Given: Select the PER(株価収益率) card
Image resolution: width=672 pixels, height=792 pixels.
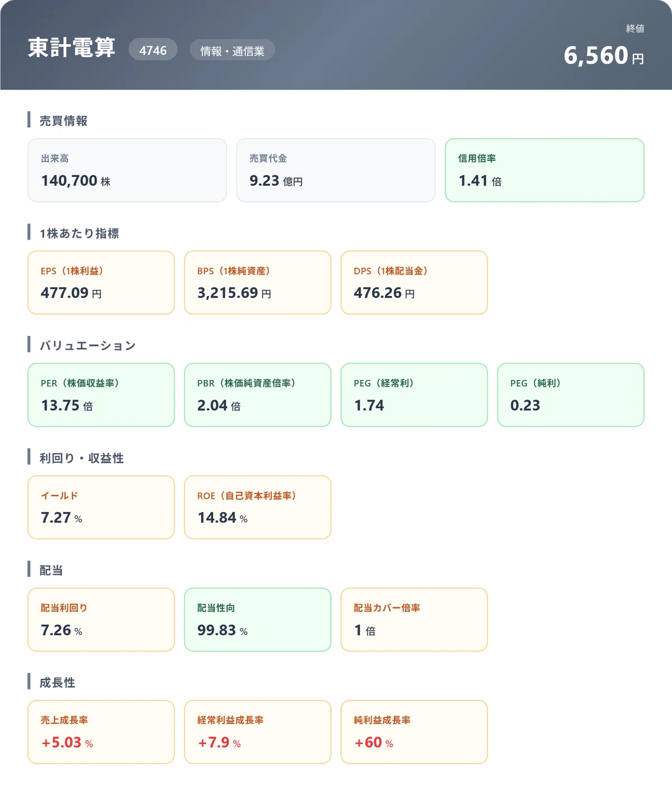Looking at the screenshot, I should 101,395.
